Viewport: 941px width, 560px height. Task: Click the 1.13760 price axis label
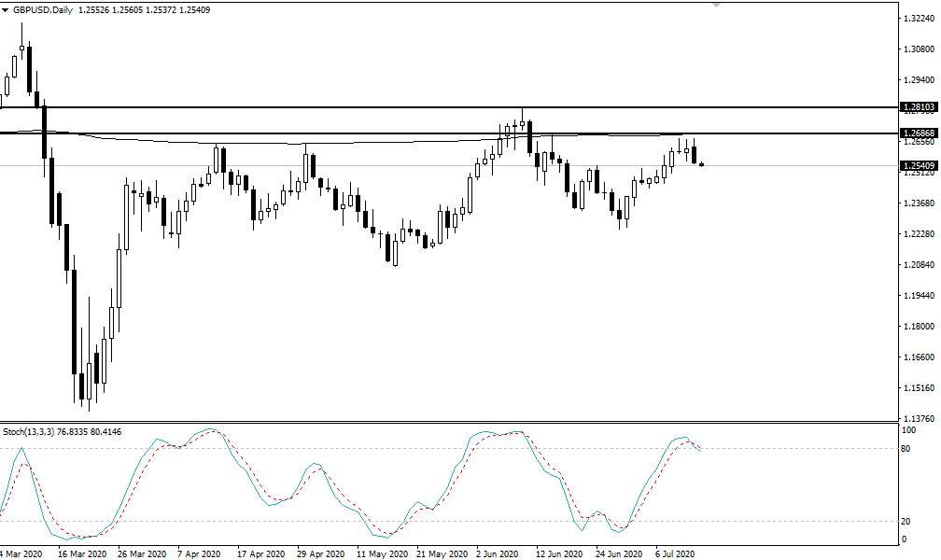coord(919,418)
